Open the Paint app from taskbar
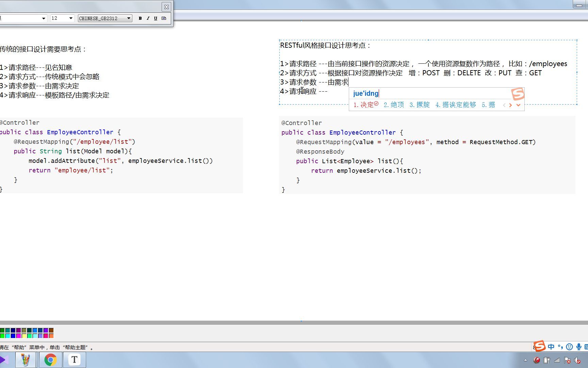Screen dimensions: 588x368 25,360
